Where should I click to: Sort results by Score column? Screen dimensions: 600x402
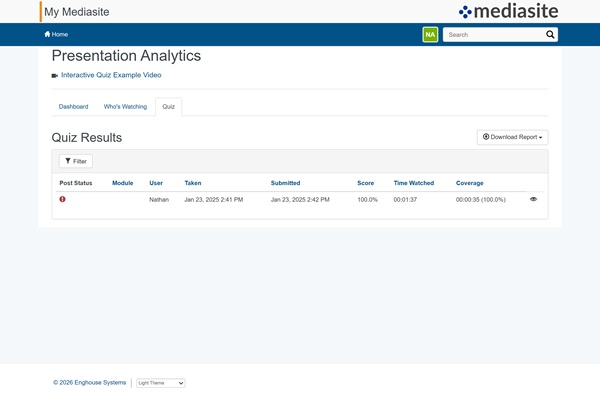click(365, 183)
